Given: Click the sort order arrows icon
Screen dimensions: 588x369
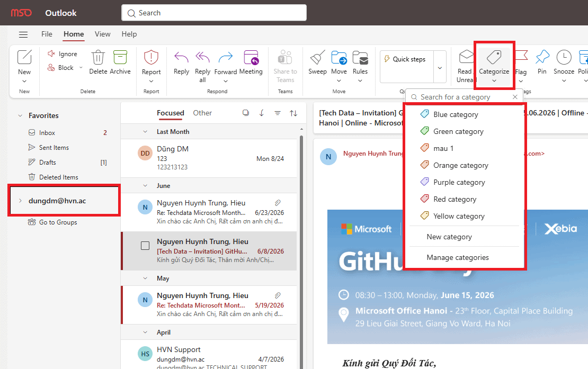Looking at the screenshot, I should pyautogui.click(x=293, y=113).
